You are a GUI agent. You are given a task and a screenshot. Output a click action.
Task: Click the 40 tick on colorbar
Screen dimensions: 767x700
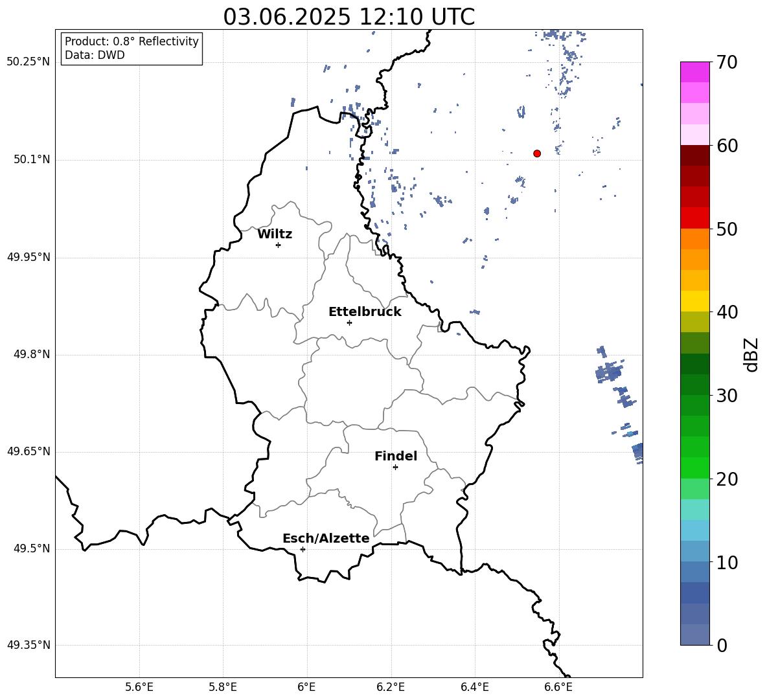pos(727,312)
